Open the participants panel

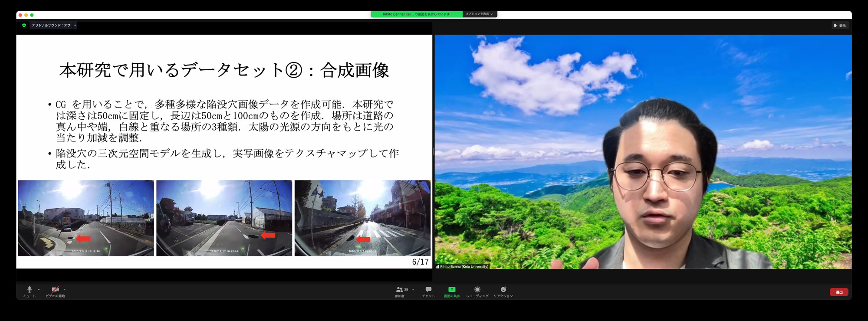coord(400,290)
